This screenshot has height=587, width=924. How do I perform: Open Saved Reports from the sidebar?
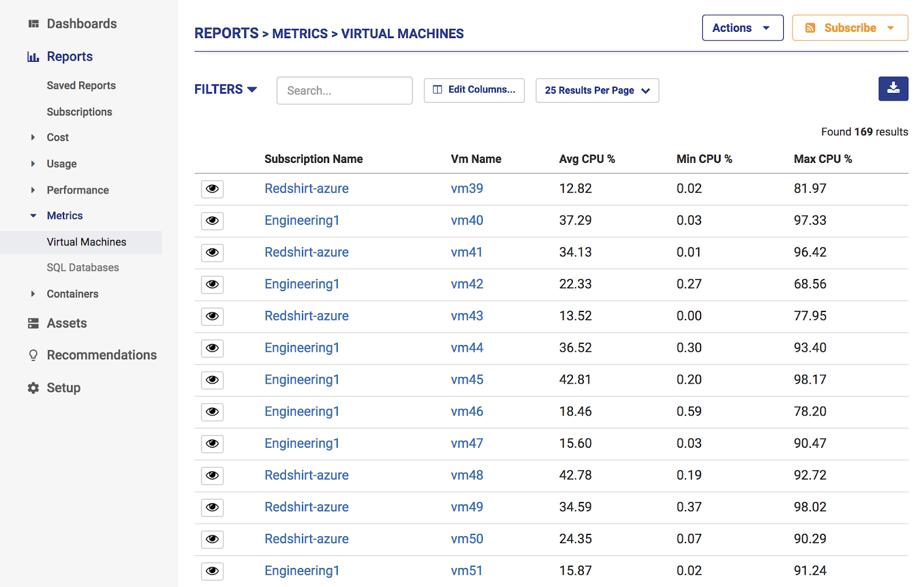tap(81, 85)
